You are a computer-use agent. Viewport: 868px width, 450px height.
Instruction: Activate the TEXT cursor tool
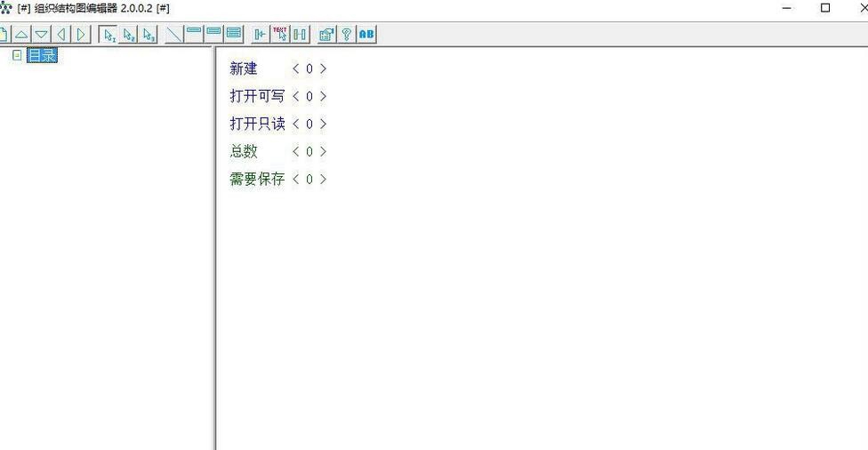280,35
